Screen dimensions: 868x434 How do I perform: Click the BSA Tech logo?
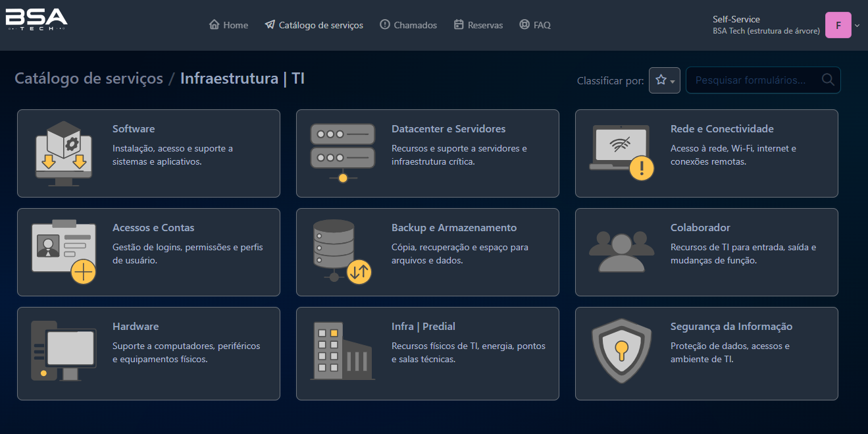37,20
